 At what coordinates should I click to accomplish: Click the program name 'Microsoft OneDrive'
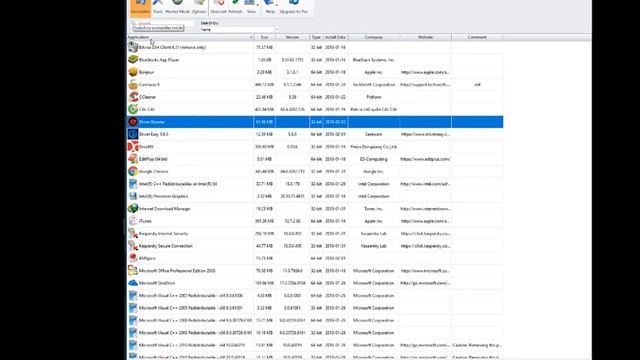[x=157, y=283]
